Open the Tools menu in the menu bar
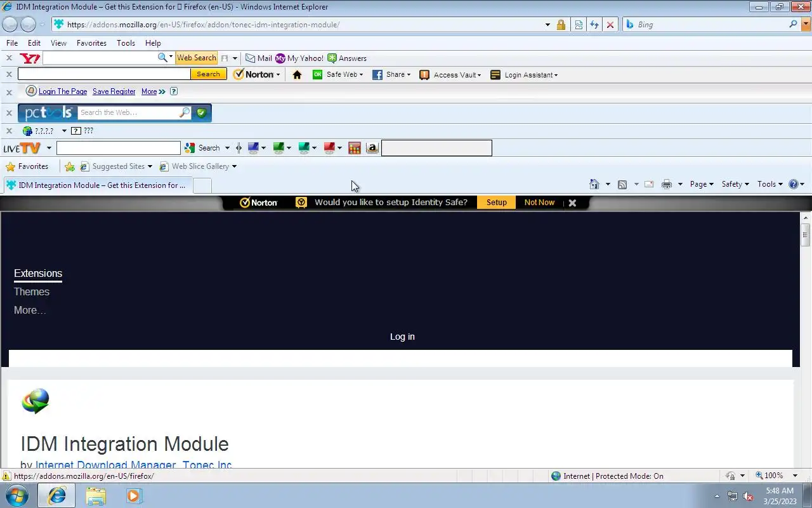The height and width of the screenshot is (508, 812). pyautogui.click(x=126, y=43)
